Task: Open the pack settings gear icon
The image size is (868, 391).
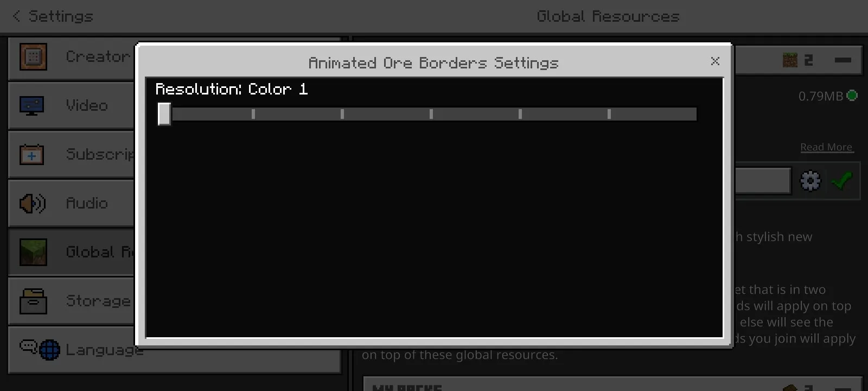Action: click(x=810, y=181)
